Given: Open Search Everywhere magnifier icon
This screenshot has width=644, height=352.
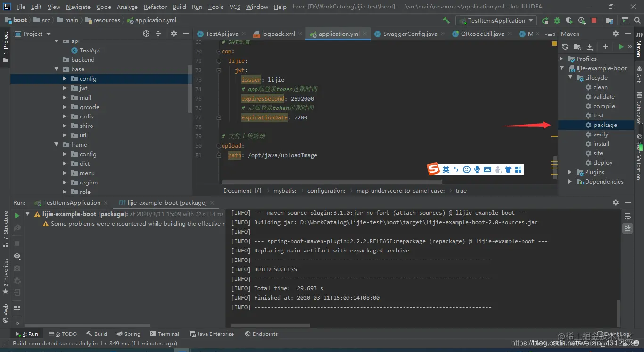Looking at the screenshot, I should [x=637, y=20].
